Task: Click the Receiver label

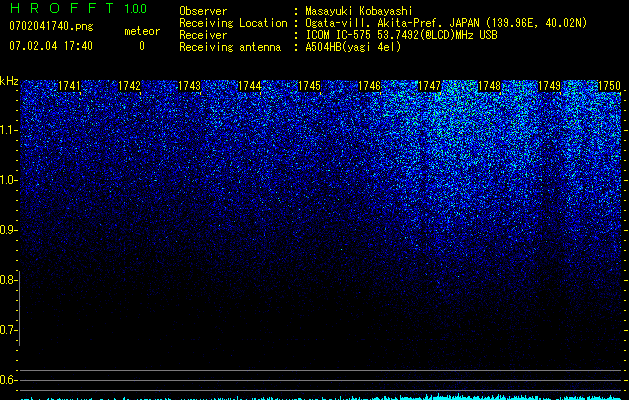Action: tap(203, 35)
